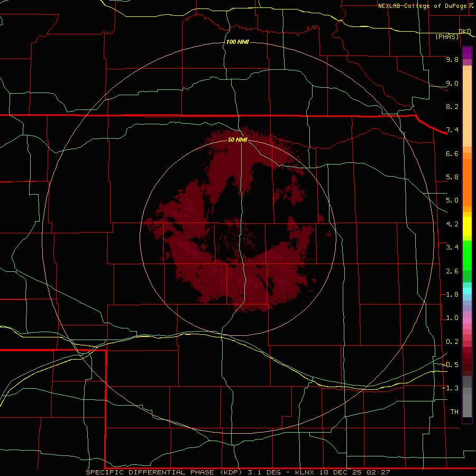Click the cyan band of the color bar

coord(467,291)
